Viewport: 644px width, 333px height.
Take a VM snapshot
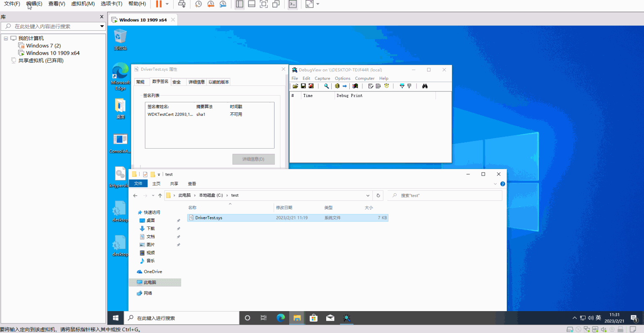pyautogui.click(x=198, y=4)
